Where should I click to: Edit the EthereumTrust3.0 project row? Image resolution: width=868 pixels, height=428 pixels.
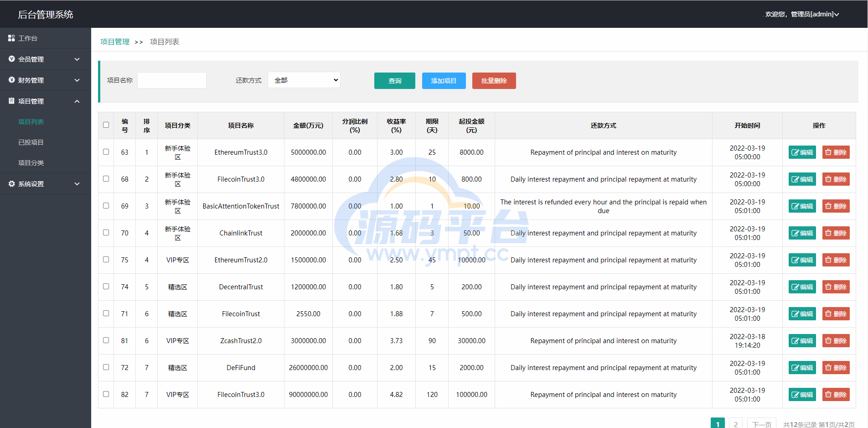[802, 152]
